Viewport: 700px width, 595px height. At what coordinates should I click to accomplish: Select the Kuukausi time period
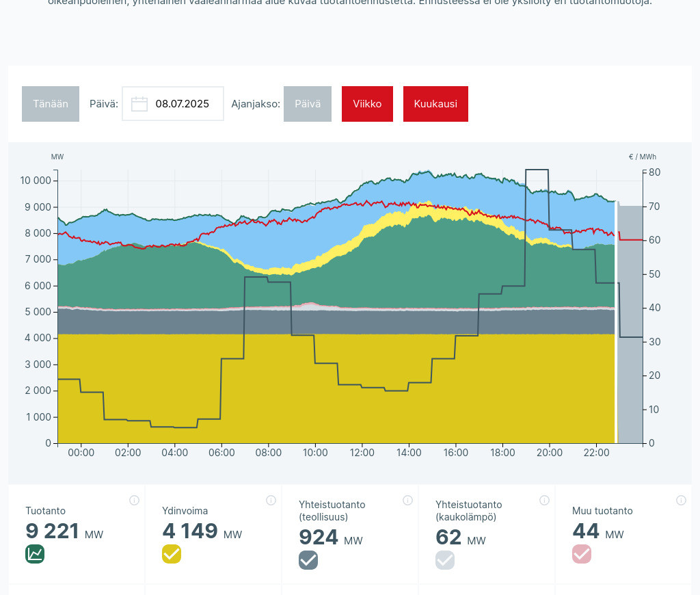coord(435,104)
